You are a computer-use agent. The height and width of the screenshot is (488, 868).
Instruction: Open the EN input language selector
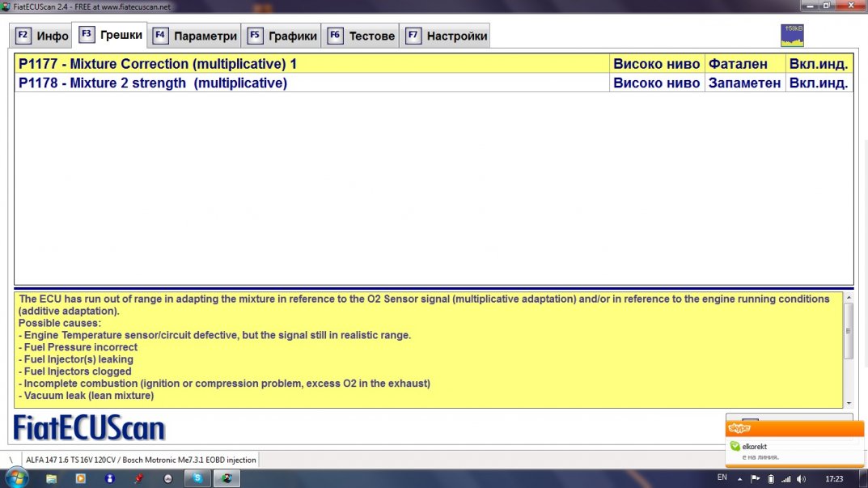coord(722,477)
